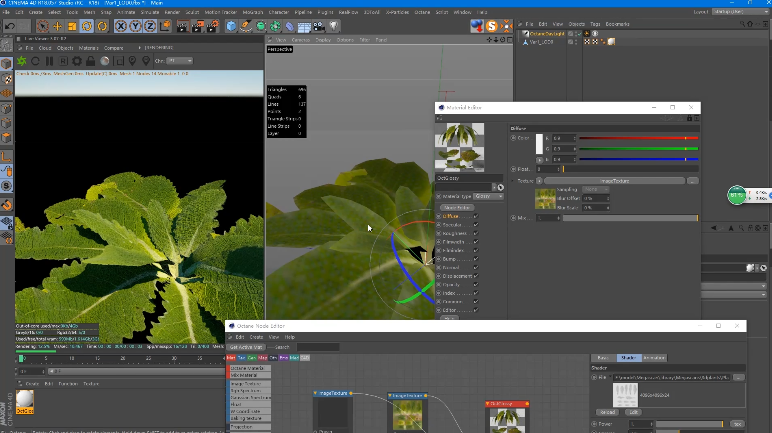The image size is (772, 433).
Task: Click the ImageTexture texture bar button
Action: [614, 181]
